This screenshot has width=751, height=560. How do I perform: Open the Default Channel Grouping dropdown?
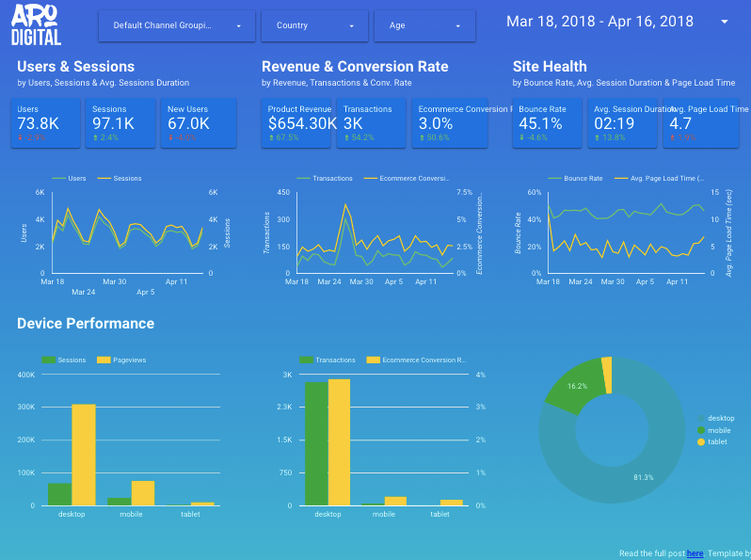point(177,25)
